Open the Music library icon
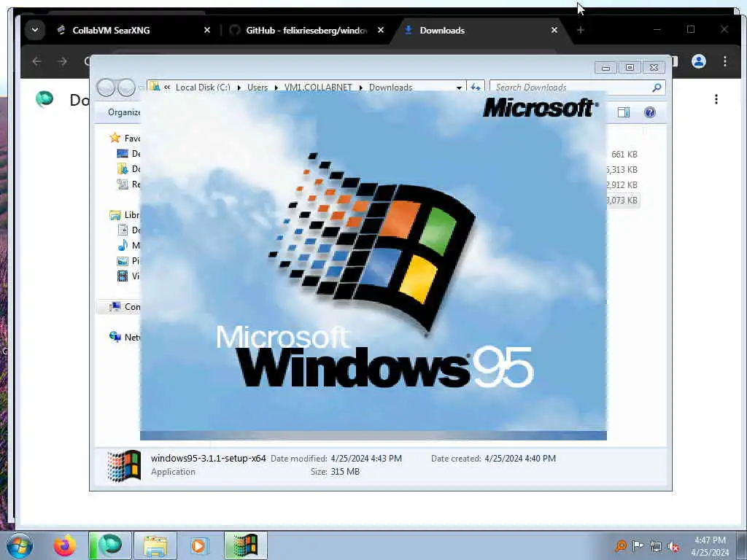Viewport: 747px width, 560px height. pos(123,245)
